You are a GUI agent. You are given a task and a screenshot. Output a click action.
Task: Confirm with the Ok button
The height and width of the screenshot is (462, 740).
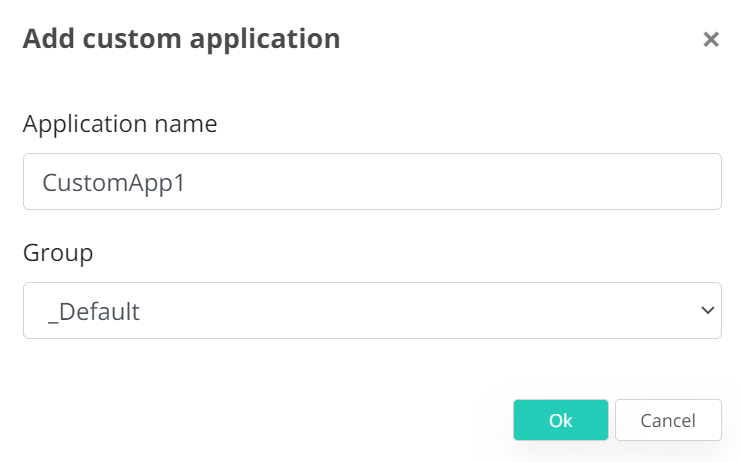[560, 420]
